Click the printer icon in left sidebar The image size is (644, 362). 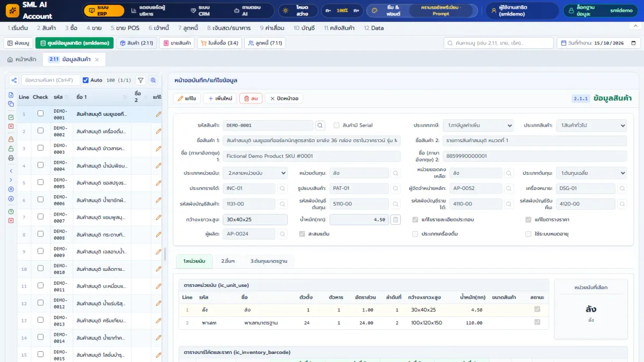11,158
